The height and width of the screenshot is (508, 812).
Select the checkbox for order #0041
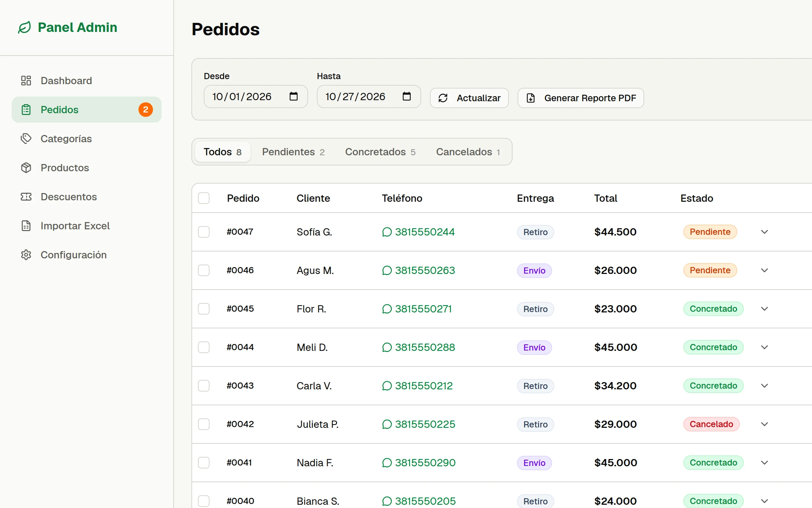(204, 463)
